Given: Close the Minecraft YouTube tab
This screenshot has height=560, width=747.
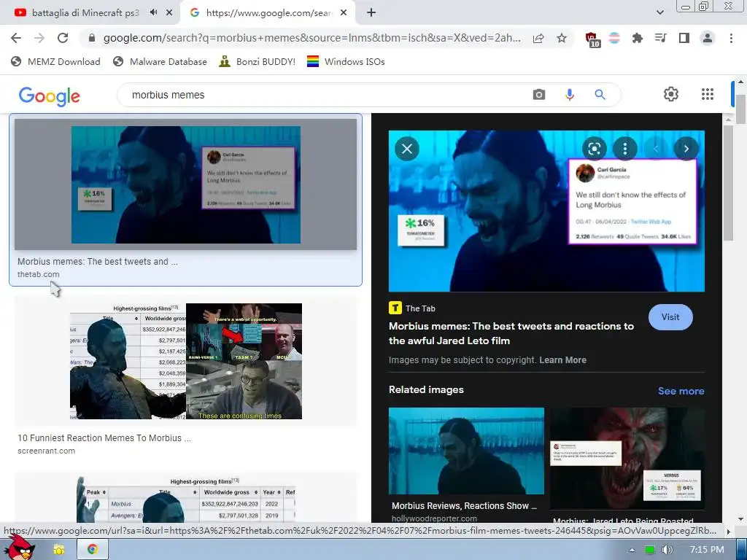Looking at the screenshot, I should [x=169, y=12].
